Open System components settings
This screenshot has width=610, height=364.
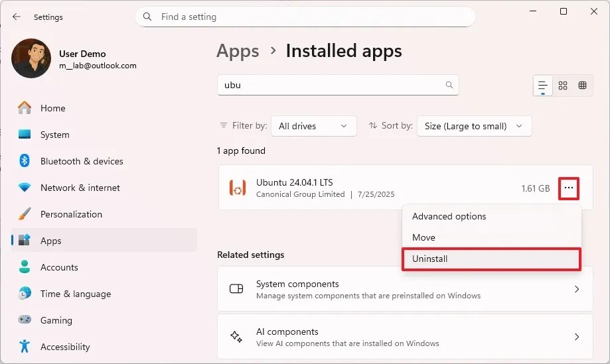coord(405,289)
